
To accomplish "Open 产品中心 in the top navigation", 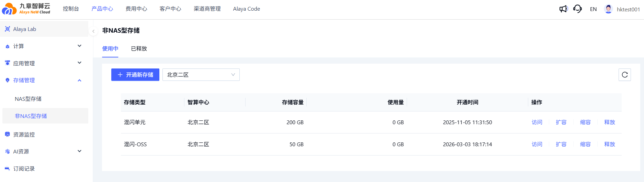I will pyautogui.click(x=102, y=9).
